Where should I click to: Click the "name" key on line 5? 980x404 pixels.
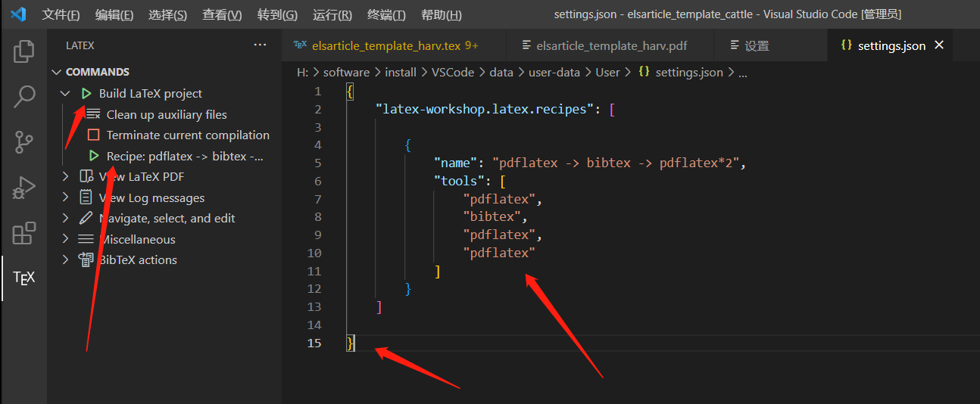455,163
